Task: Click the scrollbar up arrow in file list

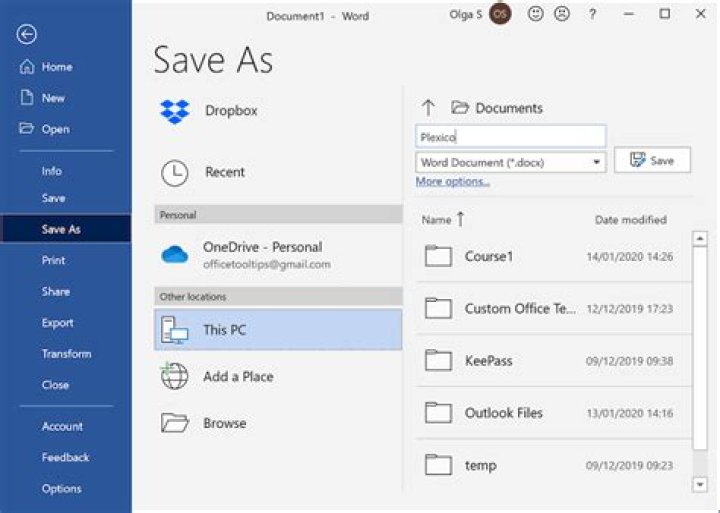Action: (699, 238)
